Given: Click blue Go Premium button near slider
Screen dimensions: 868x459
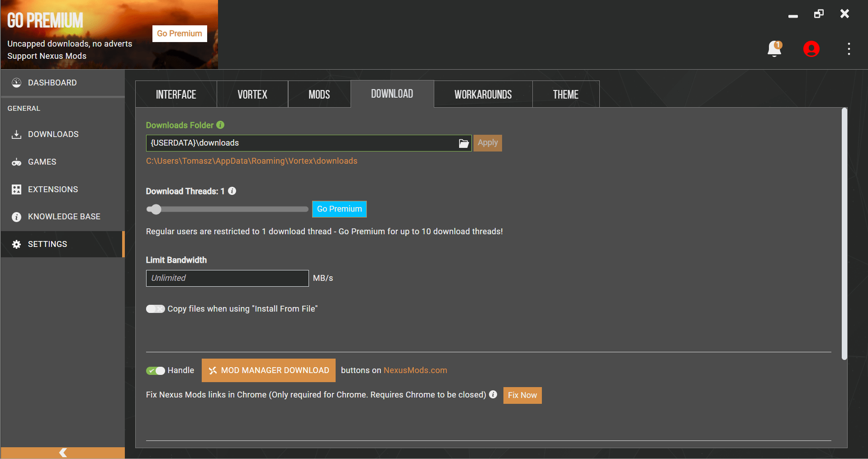Looking at the screenshot, I should pos(339,209).
